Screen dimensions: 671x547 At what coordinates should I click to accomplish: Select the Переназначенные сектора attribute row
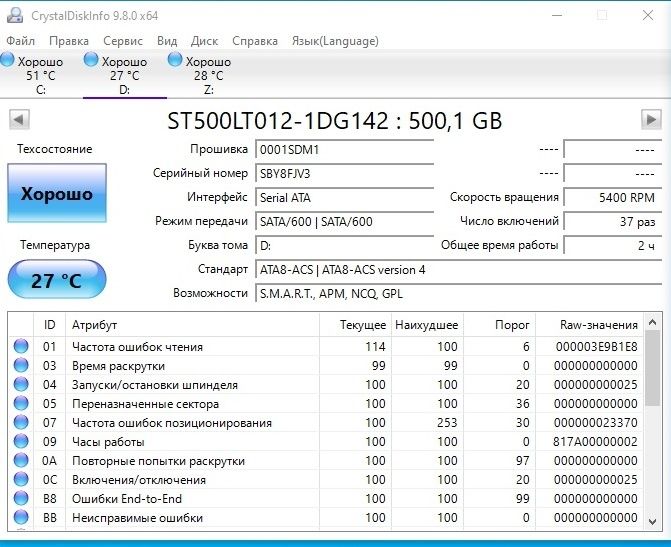(326, 403)
